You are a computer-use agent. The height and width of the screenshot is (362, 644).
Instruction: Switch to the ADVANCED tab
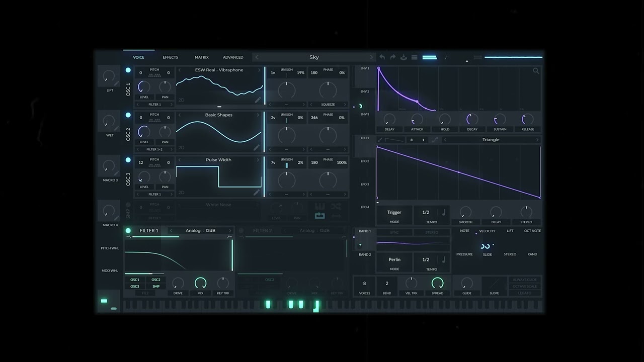(x=233, y=57)
